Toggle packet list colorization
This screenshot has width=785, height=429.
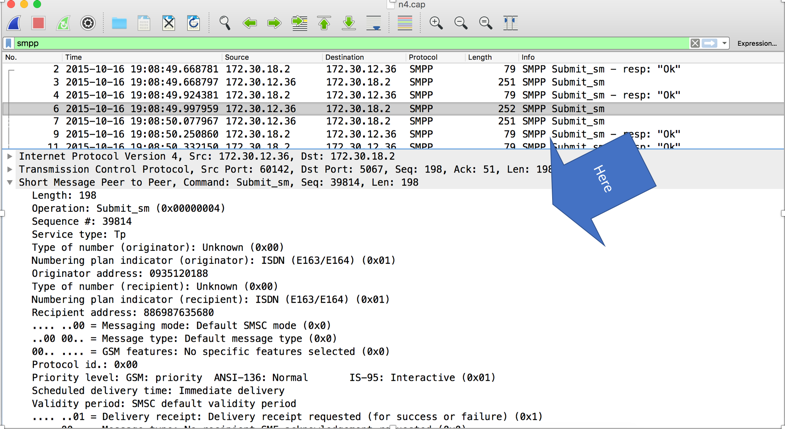pos(405,23)
